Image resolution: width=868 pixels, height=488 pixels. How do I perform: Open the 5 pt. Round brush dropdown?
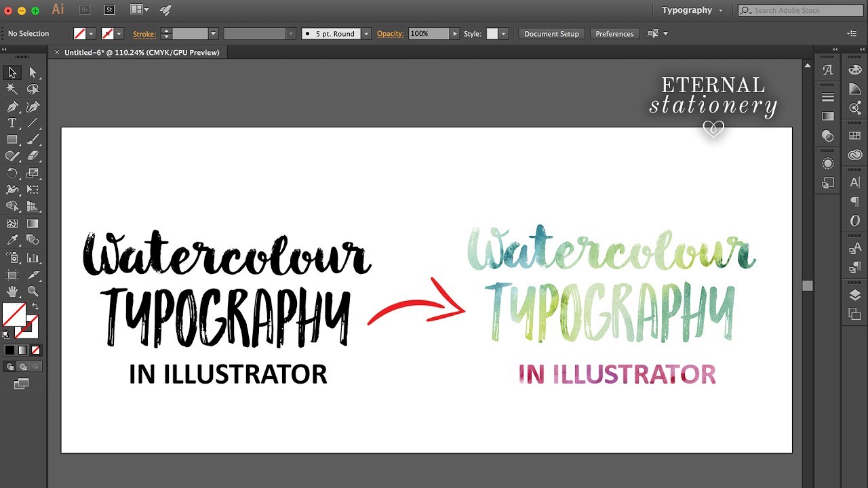coord(366,33)
